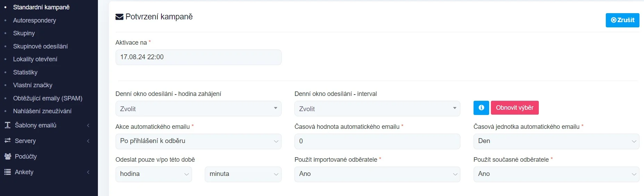The width and height of the screenshot is (644, 196).
Task: Open Denní okno odesílání hodina zahájení dropdown
Action: (x=198, y=109)
